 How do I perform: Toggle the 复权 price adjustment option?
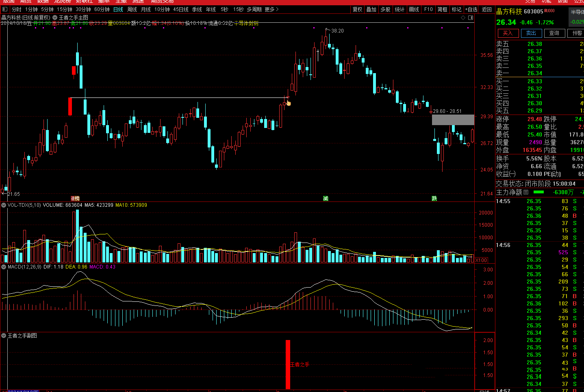pyautogui.click(x=357, y=9)
